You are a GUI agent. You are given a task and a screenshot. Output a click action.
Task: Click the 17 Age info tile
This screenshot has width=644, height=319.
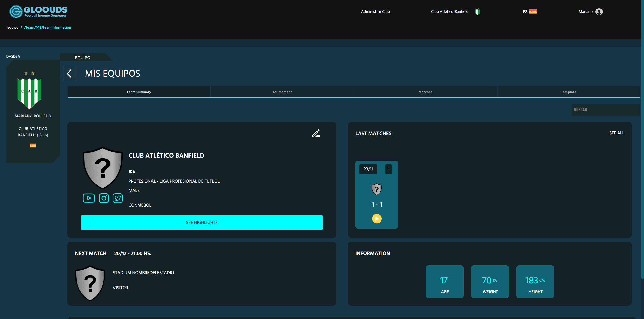pyautogui.click(x=445, y=282)
